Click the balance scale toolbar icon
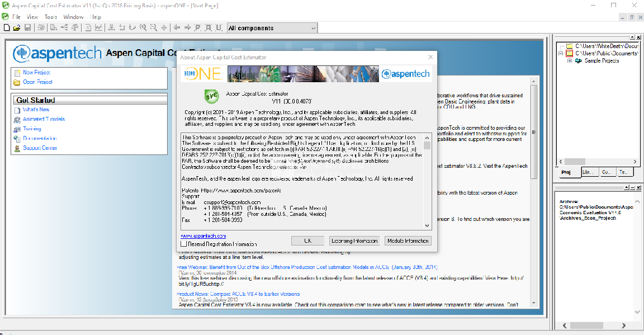Viewport: 644px width, 335px height. pos(75,27)
